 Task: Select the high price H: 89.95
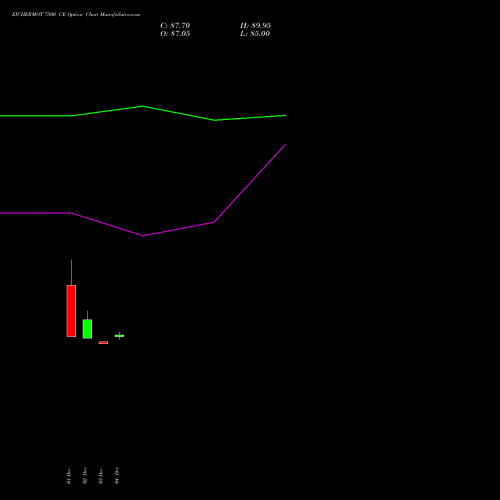pos(255,26)
